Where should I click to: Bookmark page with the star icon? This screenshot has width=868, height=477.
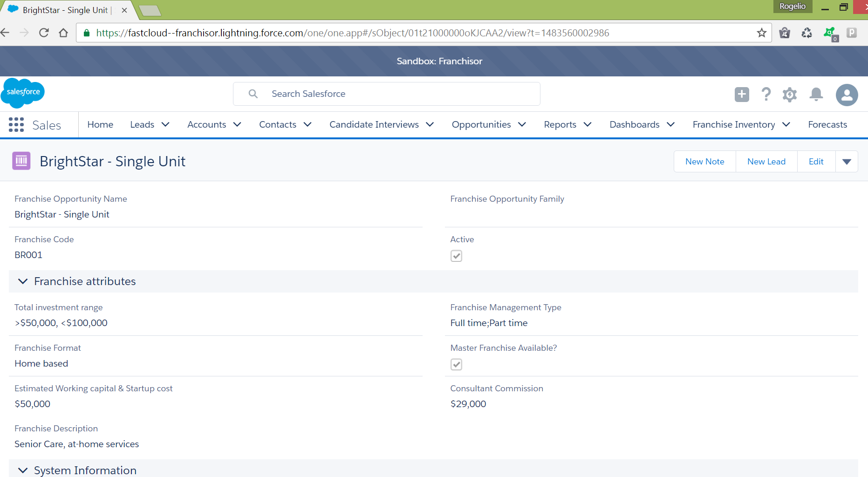click(x=762, y=33)
